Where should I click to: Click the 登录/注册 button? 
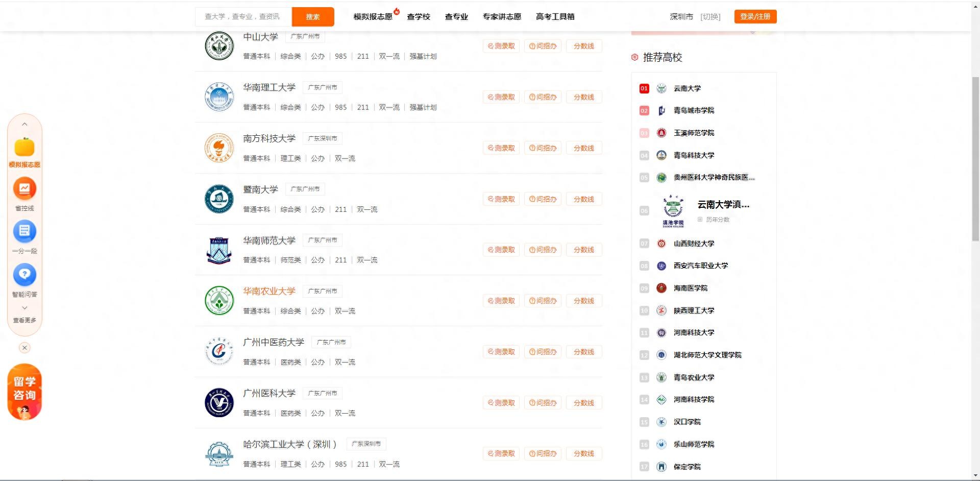(x=755, y=17)
